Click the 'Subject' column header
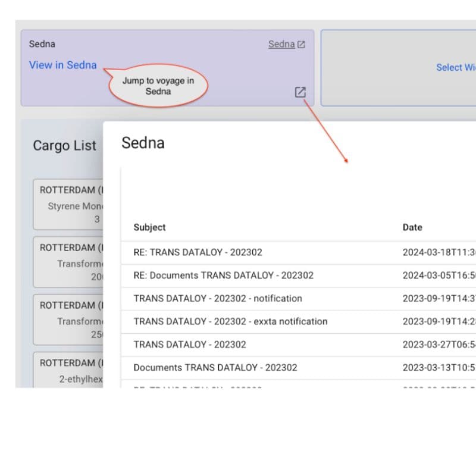This screenshot has width=476, height=476. pos(150,227)
